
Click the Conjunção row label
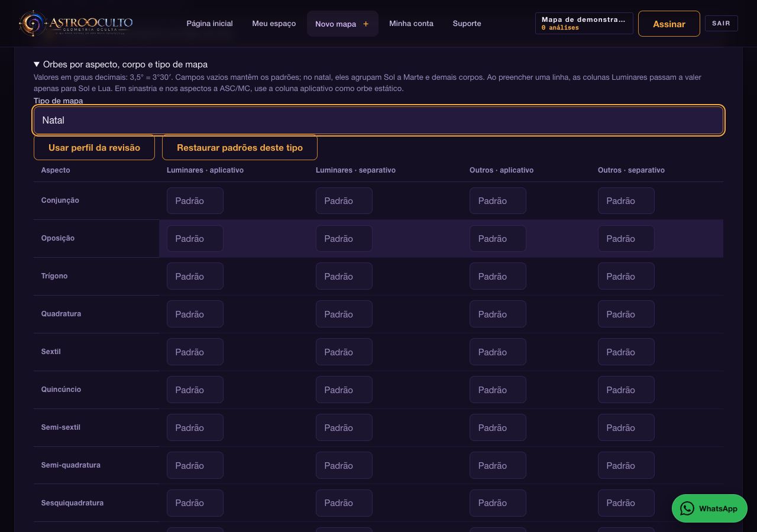pos(60,200)
